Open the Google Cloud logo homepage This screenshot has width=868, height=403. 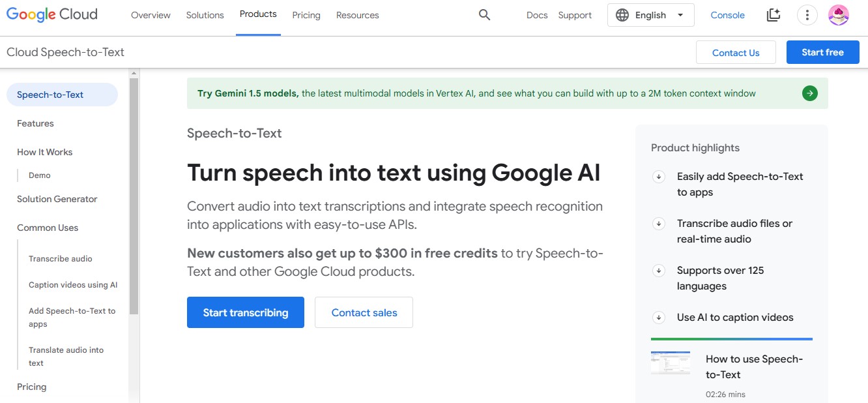(x=52, y=14)
